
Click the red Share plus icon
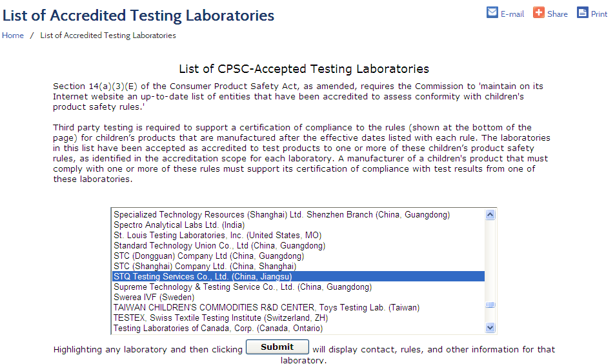pos(538,12)
